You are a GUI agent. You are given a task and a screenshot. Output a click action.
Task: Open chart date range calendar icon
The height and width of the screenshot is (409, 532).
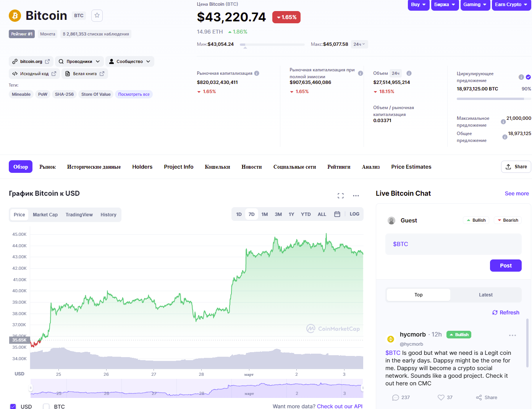tap(337, 214)
